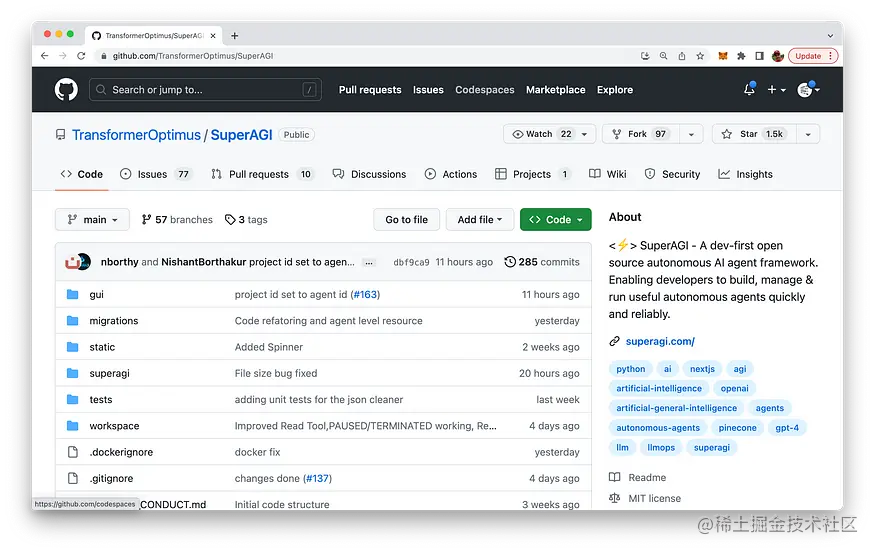
Task: Open the superagi folder
Action: (x=109, y=373)
